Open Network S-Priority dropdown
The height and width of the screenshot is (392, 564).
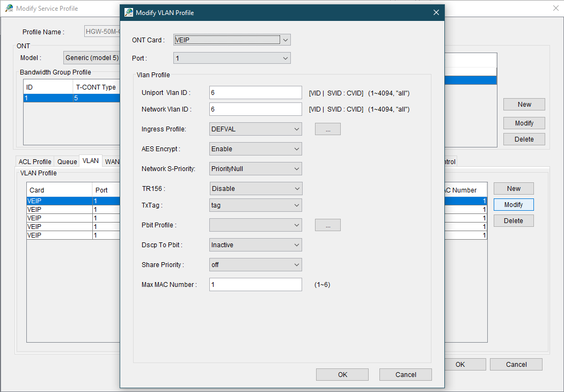point(255,168)
